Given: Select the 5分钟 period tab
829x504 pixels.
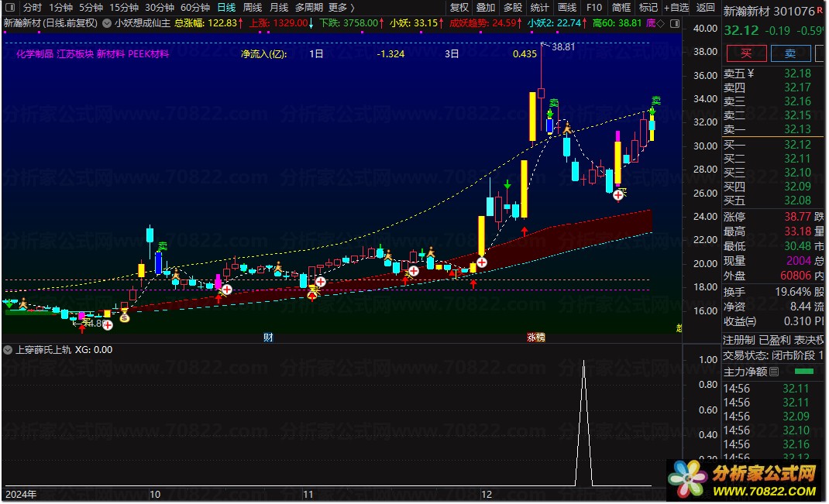Looking at the screenshot, I should pyautogui.click(x=91, y=8).
